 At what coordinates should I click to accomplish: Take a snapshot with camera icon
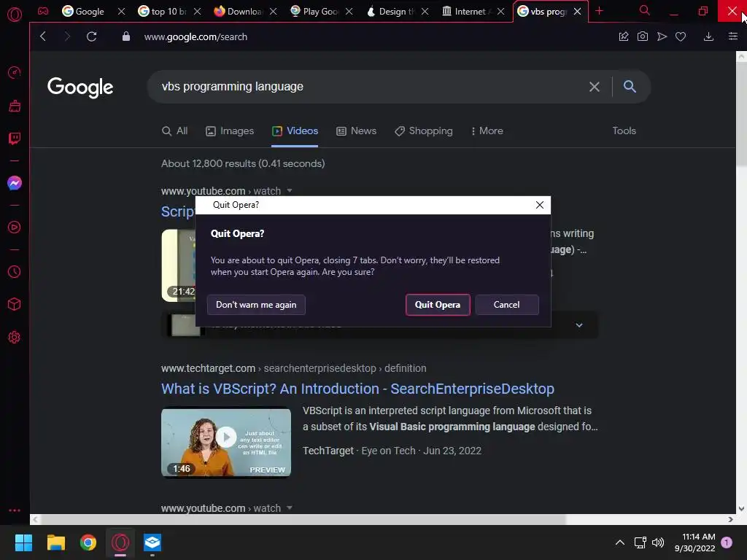(642, 36)
